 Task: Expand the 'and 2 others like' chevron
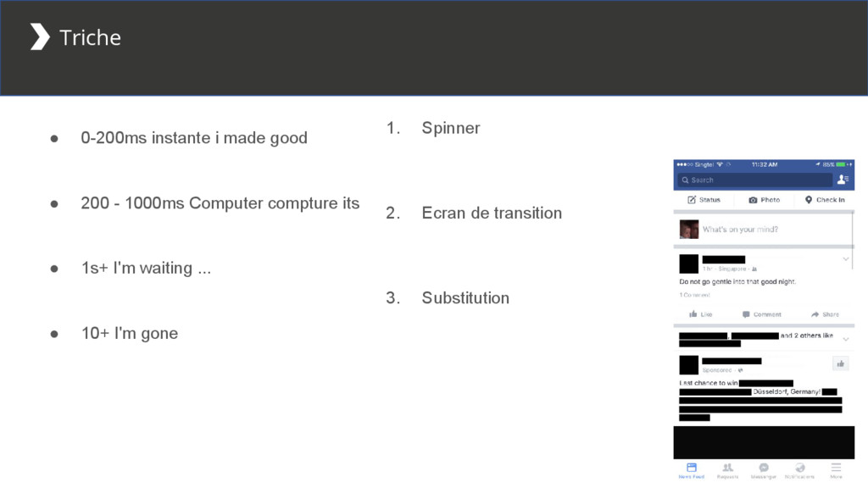[x=846, y=339]
